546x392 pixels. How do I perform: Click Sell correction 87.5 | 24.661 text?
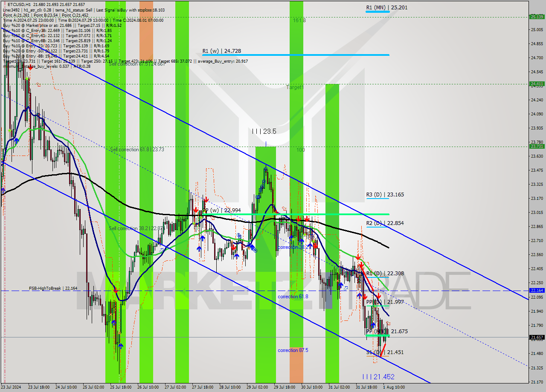pos(137,64)
